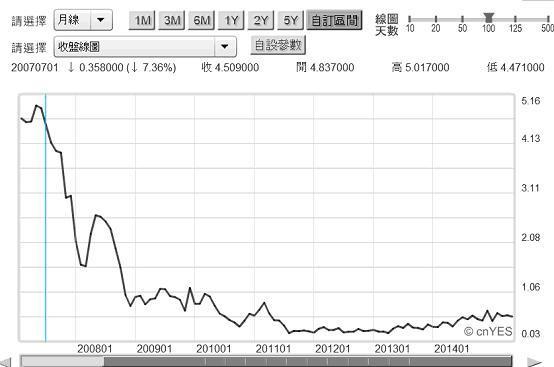Click the right scroll arrow under chart

point(534,362)
